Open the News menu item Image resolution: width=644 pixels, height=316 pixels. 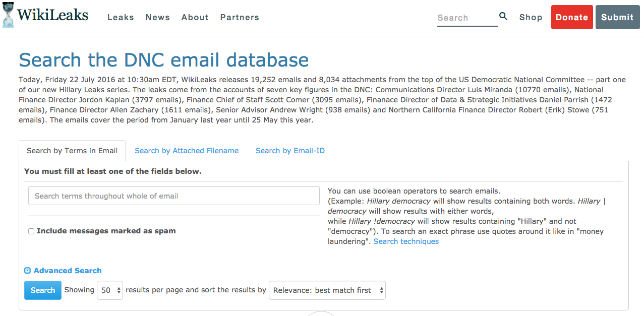tap(158, 17)
